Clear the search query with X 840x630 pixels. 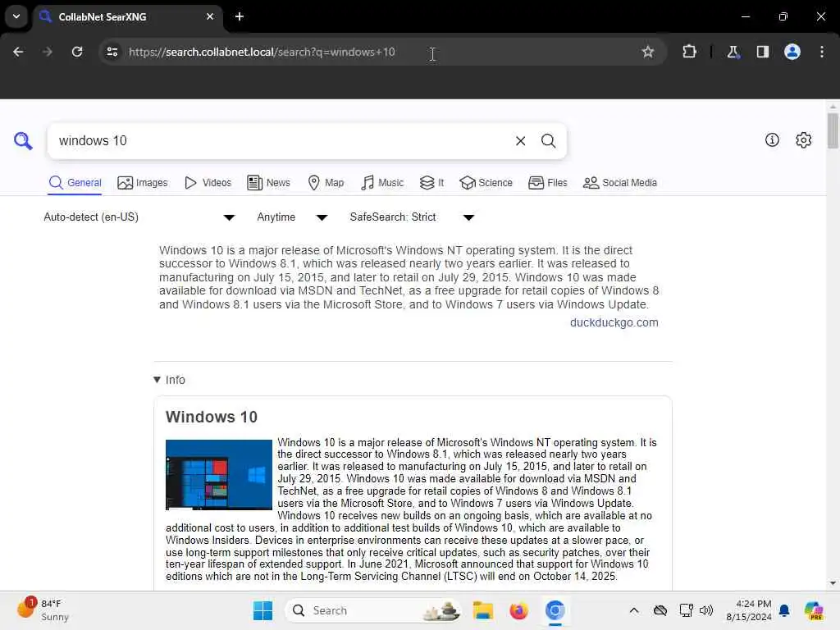pos(520,141)
